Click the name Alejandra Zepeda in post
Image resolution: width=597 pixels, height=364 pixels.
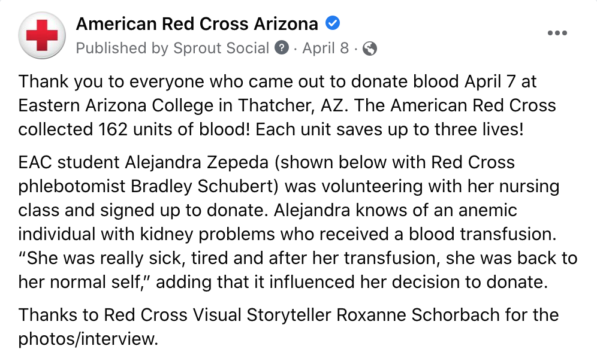(x=197, y=162)
